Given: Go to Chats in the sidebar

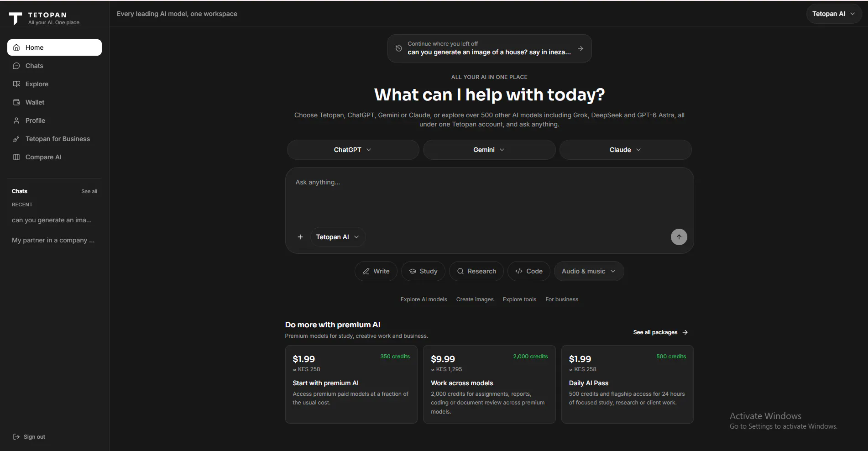Looking at the screenshot, I should click(x=54, y=66).
